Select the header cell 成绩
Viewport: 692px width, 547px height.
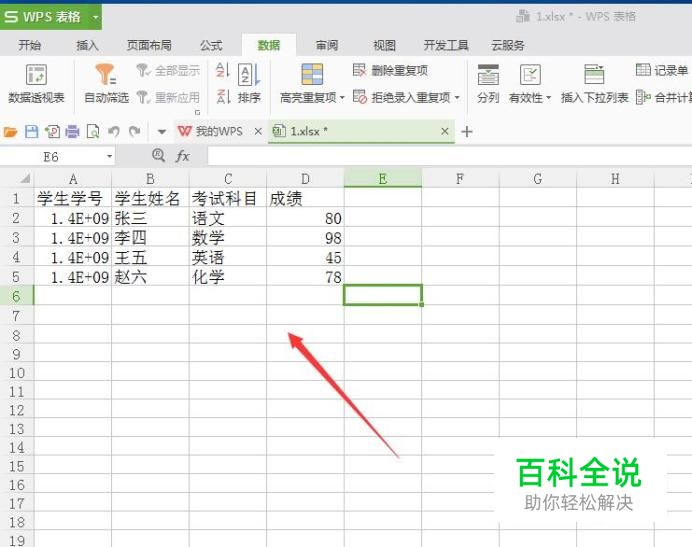pos(305,199)
